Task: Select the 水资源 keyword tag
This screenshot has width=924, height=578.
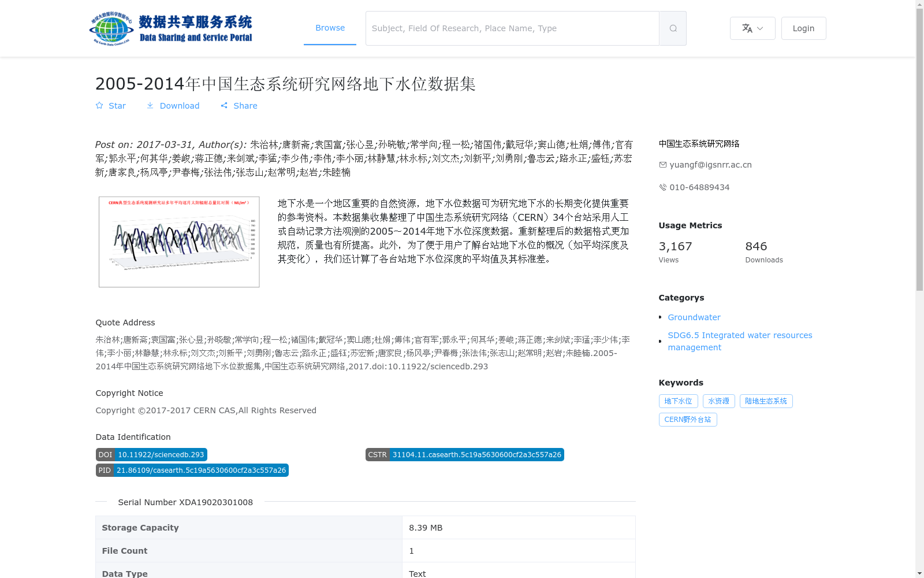Action: pyautogui.click(x=718, y=401)
